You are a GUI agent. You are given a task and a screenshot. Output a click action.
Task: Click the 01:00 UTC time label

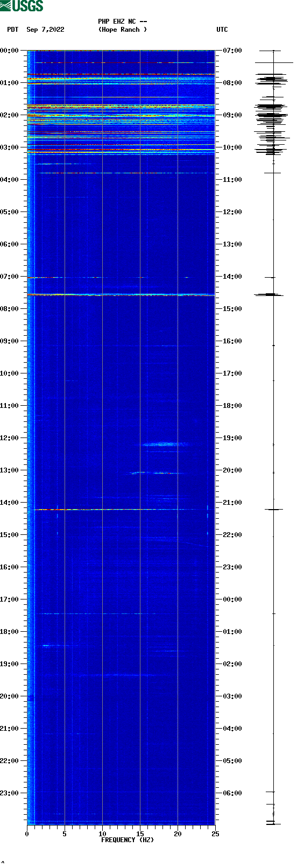[232, 632]
